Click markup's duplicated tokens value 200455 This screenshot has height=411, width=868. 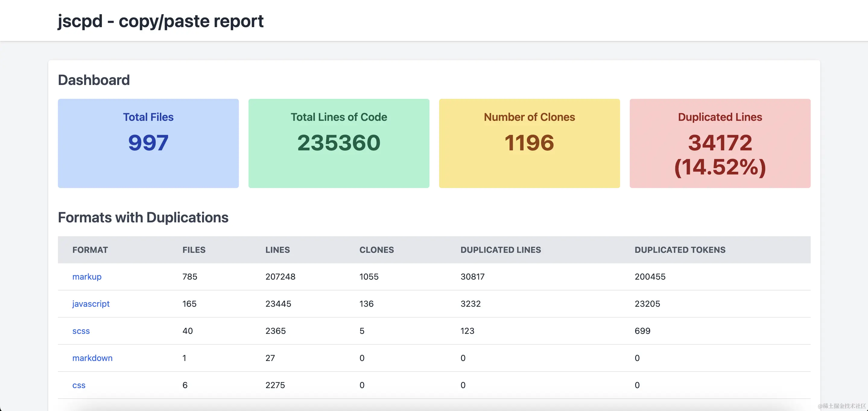(650, 276)
